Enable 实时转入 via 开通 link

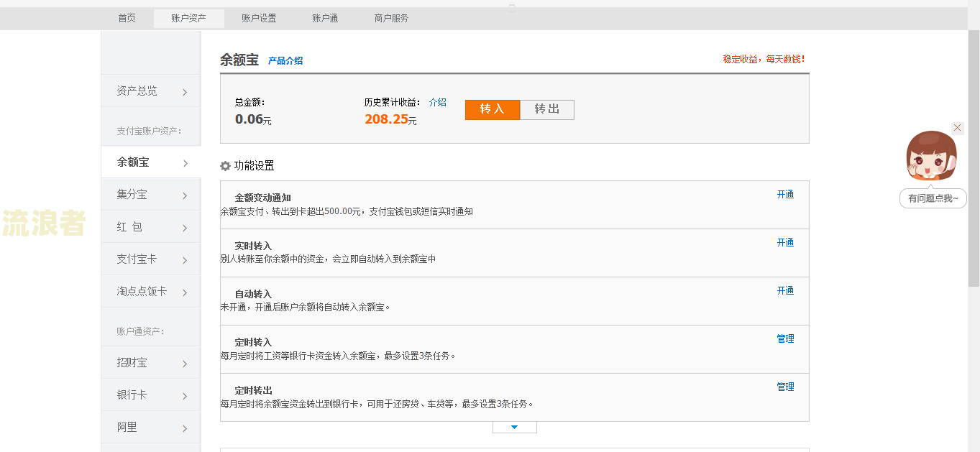point(785,242)
